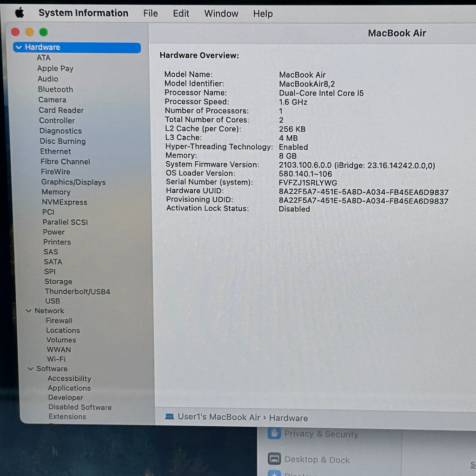Click the Hardware Overview heading
This screenshot has width=476, height=476.
(x=199, y=55)
